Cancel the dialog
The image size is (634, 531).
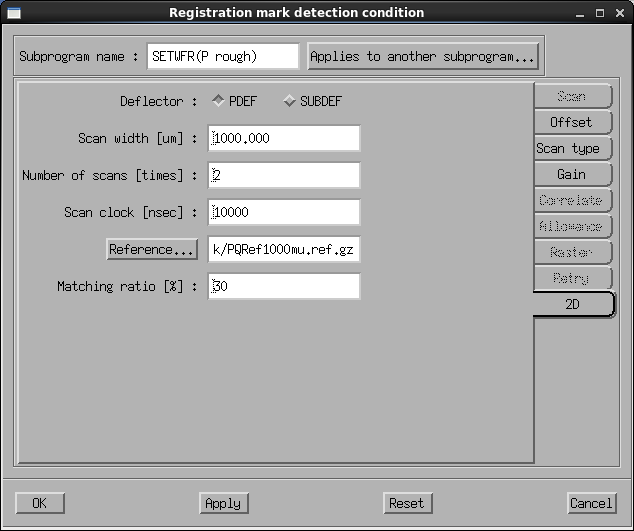(591, 503)
